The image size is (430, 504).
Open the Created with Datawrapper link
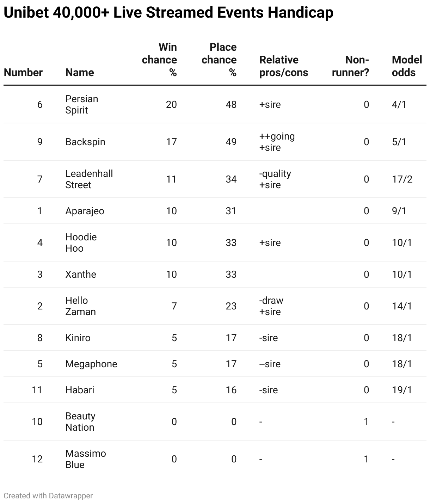48,496
